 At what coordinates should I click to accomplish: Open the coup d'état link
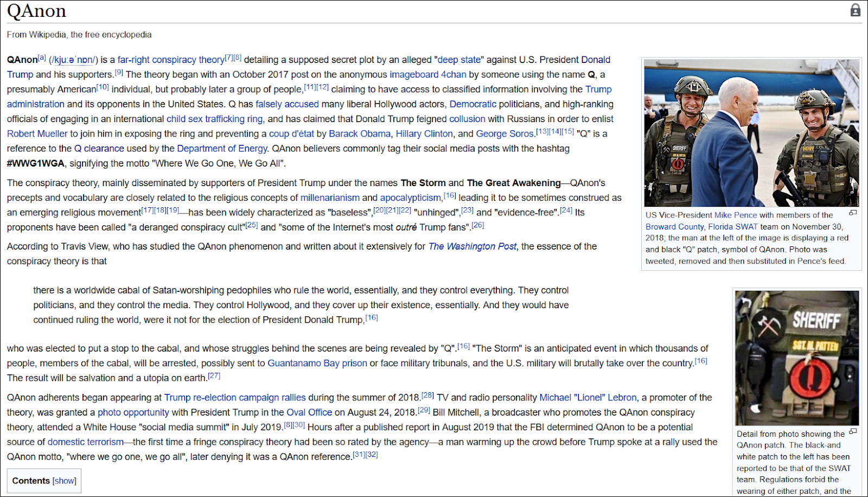[x=291, y=133]
